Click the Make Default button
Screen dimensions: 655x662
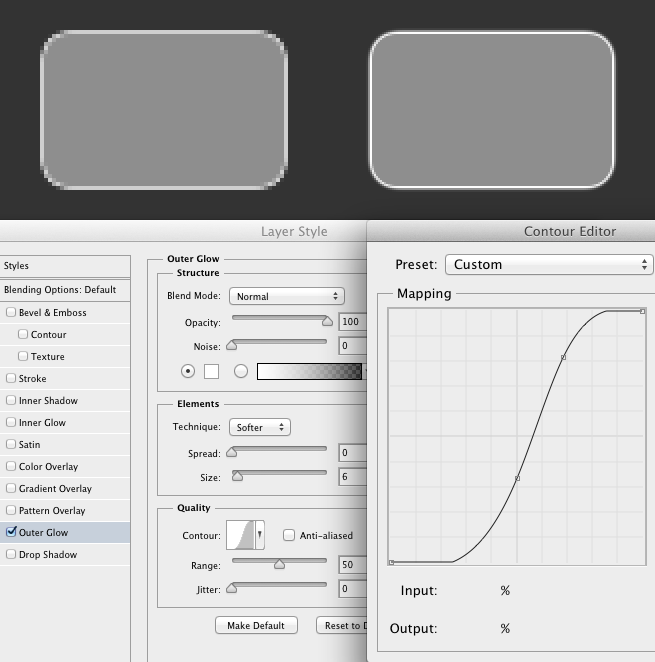tap(256, 625)
